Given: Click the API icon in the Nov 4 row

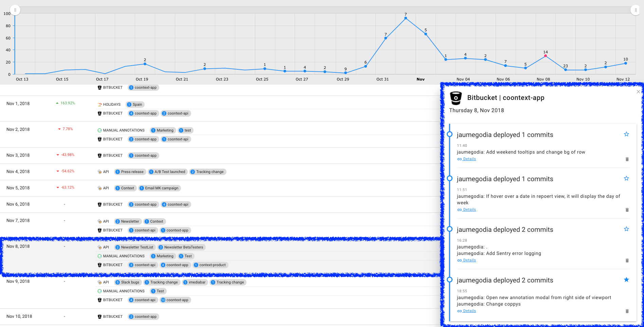Looking at the screenshot, I should tap(99, 172).
